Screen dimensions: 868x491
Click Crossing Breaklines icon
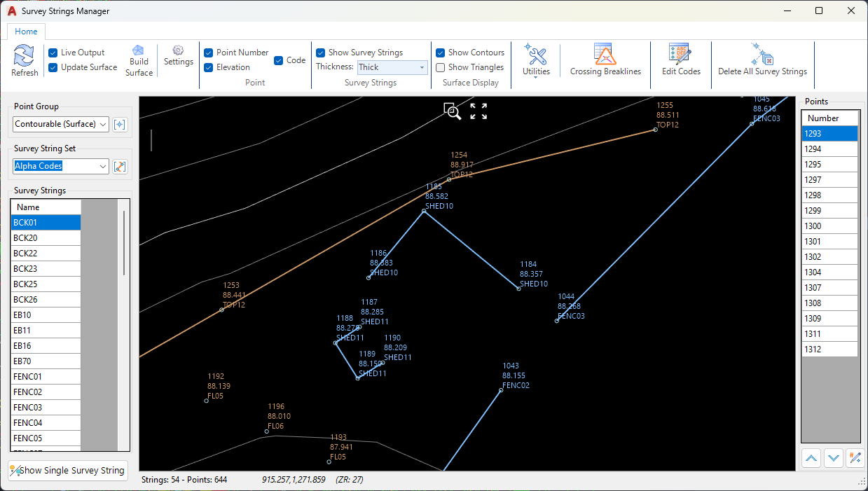[x=605, y=55]
